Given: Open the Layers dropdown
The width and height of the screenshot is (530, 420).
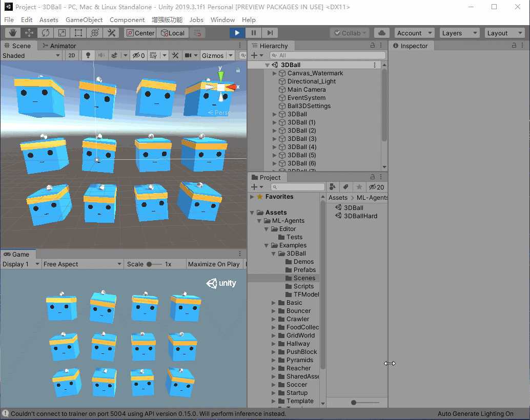Looking at the screenshot, I should click(459, 33).
